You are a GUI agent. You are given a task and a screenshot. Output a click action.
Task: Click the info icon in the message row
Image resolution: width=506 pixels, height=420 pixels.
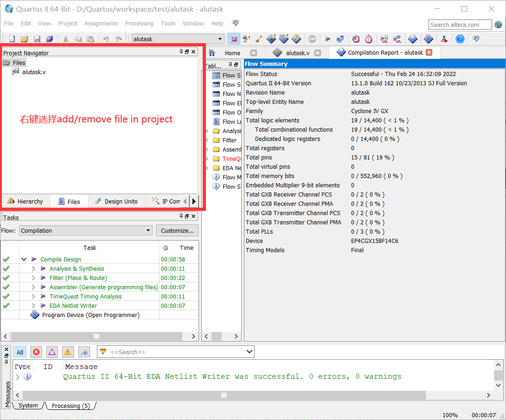pos(27,376)
